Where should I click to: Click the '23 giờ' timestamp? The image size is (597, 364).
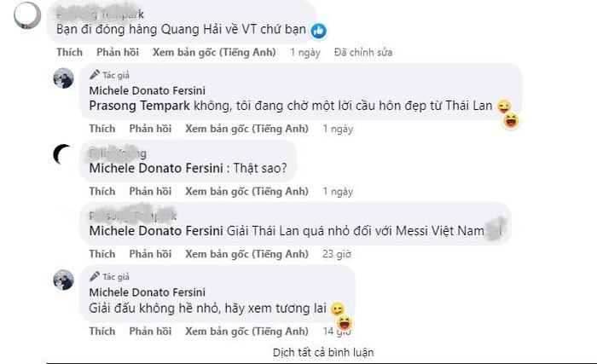(337, 254)
